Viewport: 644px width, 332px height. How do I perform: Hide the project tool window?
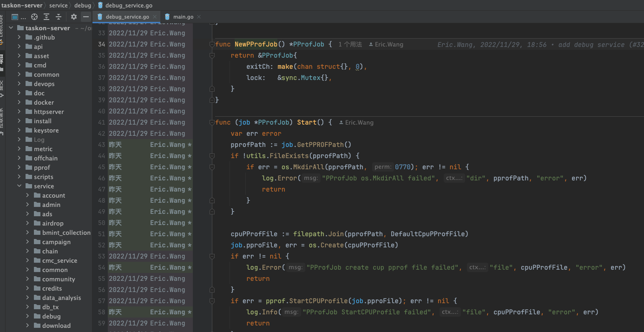(x=85, y=17)
